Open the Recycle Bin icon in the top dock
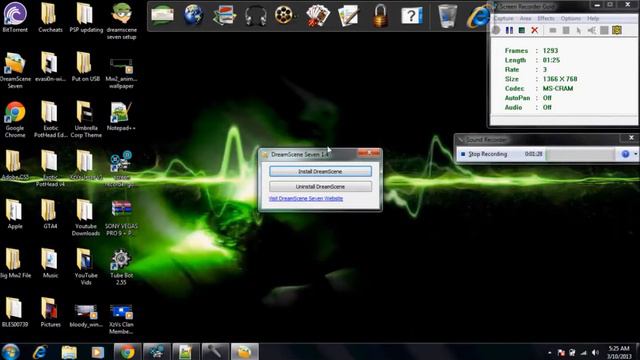This screenshot has width=640, height=360. [x=447, y=16]
